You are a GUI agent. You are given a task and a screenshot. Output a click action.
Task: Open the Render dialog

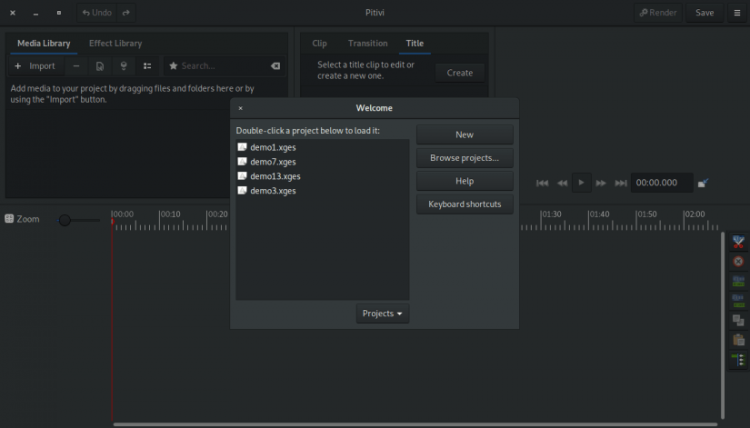tap(658, 13)
